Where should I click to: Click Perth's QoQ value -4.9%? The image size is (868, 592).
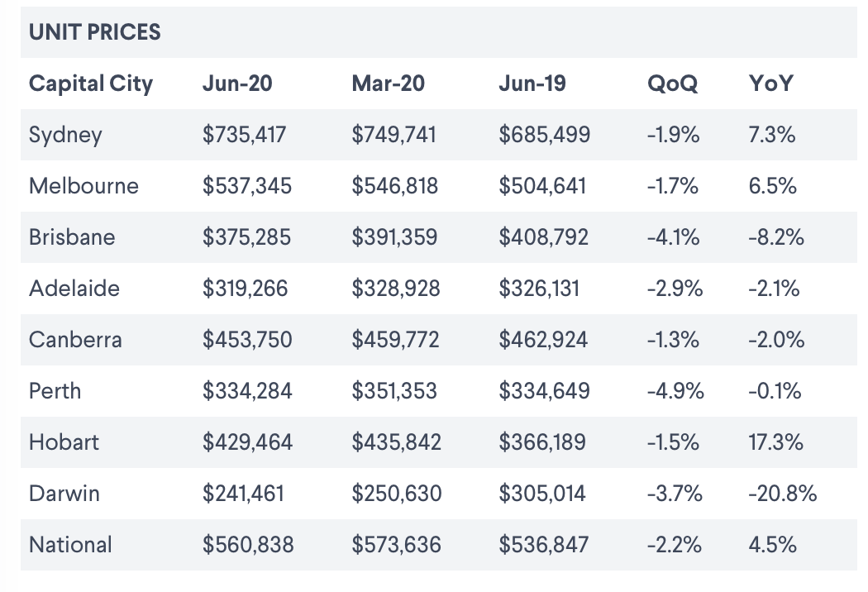(675, 391)
